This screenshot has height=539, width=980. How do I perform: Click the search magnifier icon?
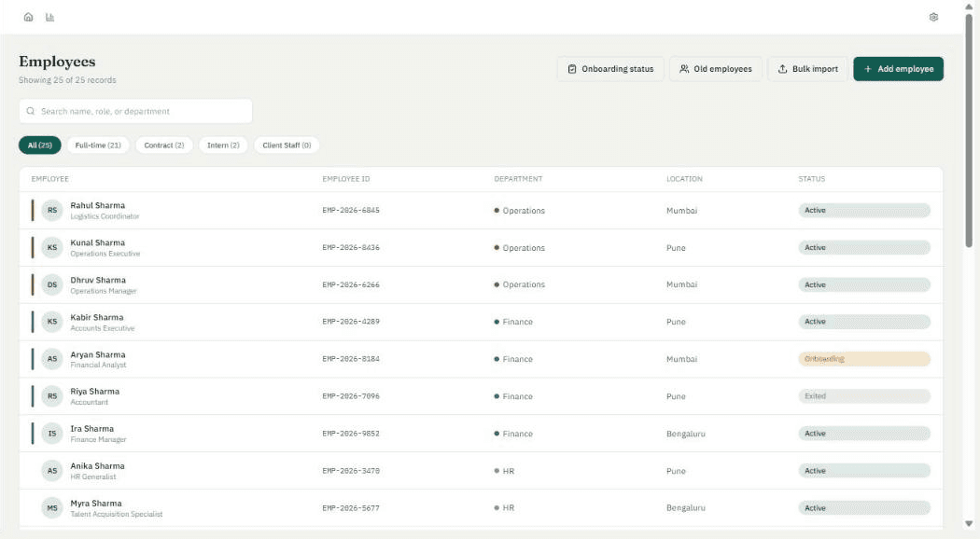coord(30,111)
